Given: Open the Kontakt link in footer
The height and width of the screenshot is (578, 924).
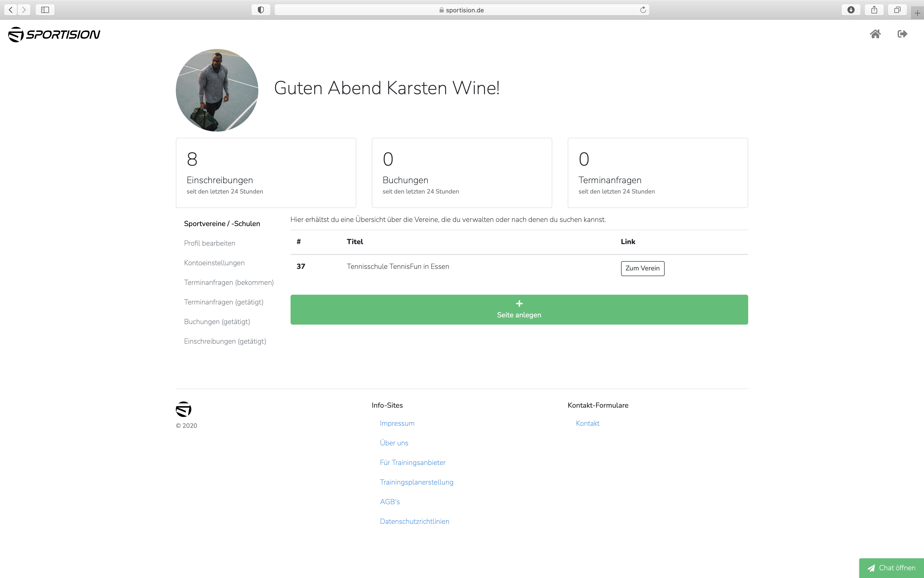Looking at the screenshot, I should click(588, 423).
